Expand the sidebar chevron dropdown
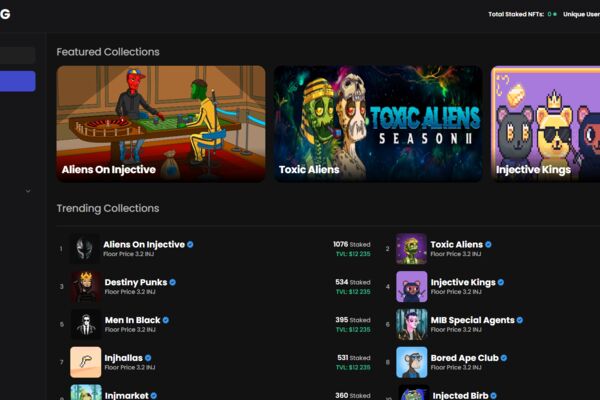The height and width of the screenshot is (400, 600). (x=28, y=191)
